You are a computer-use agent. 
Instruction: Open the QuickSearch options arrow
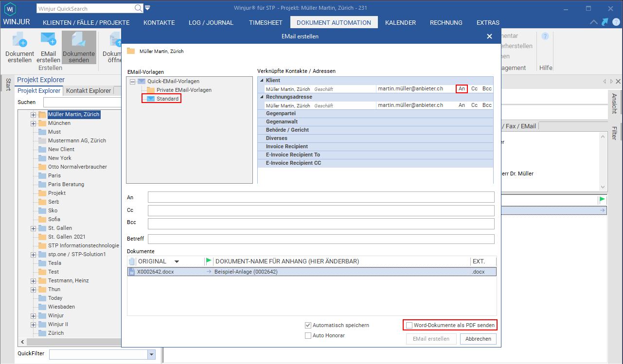coord(147,8)
